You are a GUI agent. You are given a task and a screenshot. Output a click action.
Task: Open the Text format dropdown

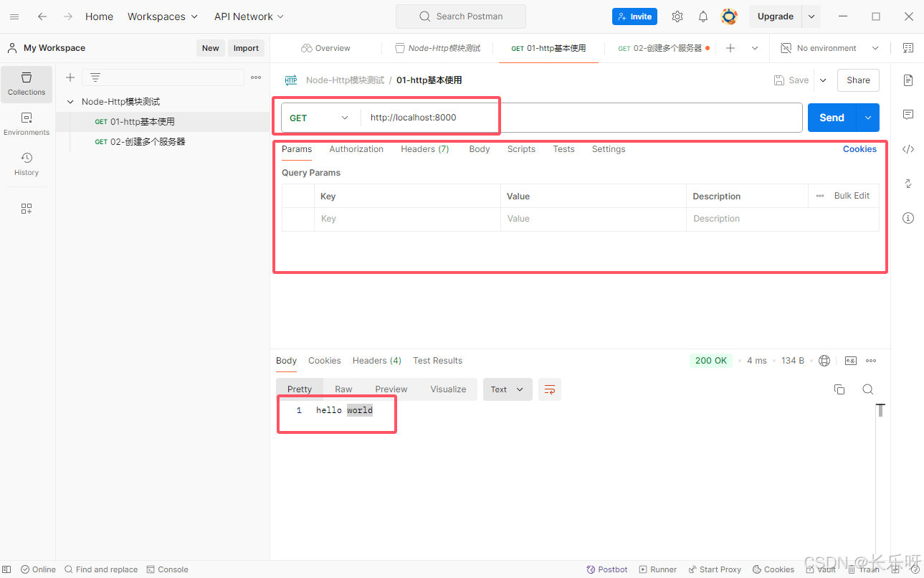click(508, 389)
